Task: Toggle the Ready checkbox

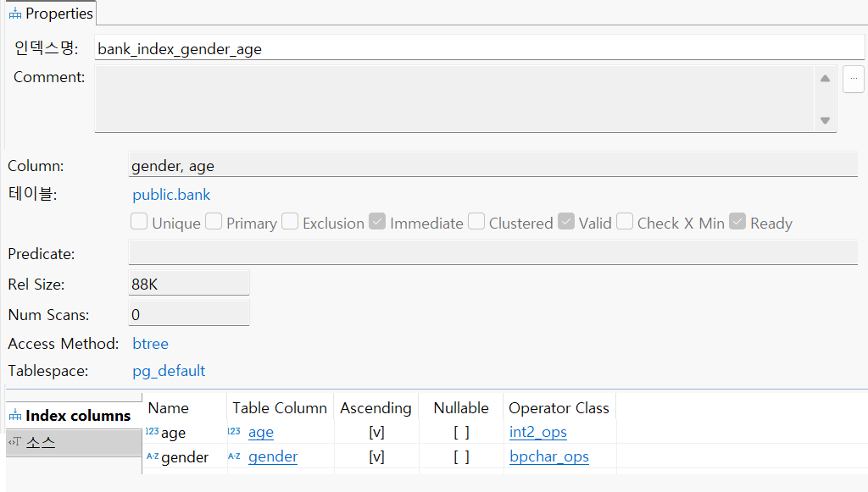Action: click(x=737, y=222)
